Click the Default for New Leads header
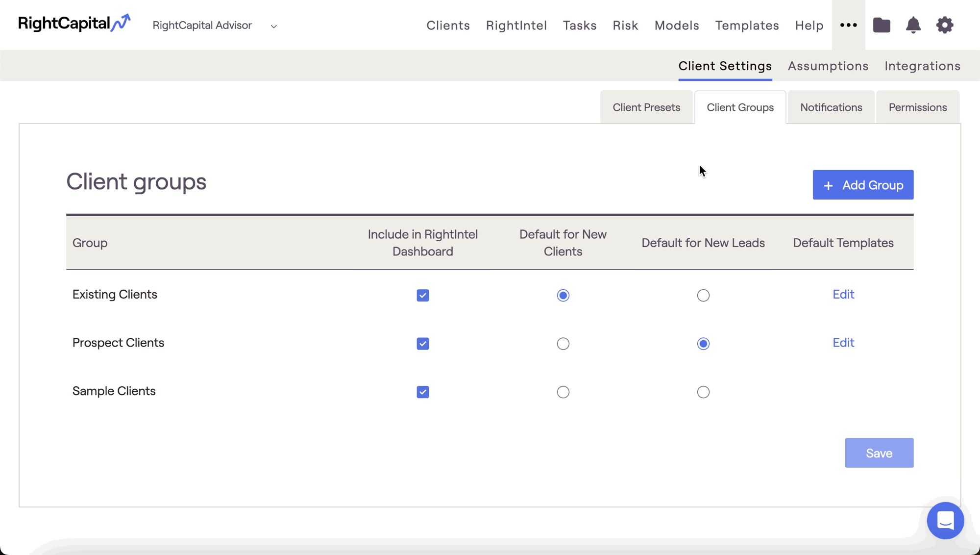 (703, 243)
